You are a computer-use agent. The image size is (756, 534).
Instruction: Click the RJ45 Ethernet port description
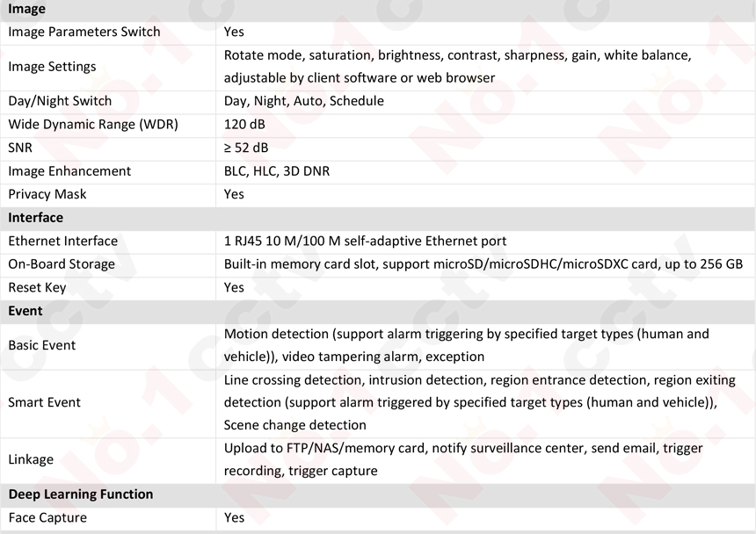tap(365, 241)
